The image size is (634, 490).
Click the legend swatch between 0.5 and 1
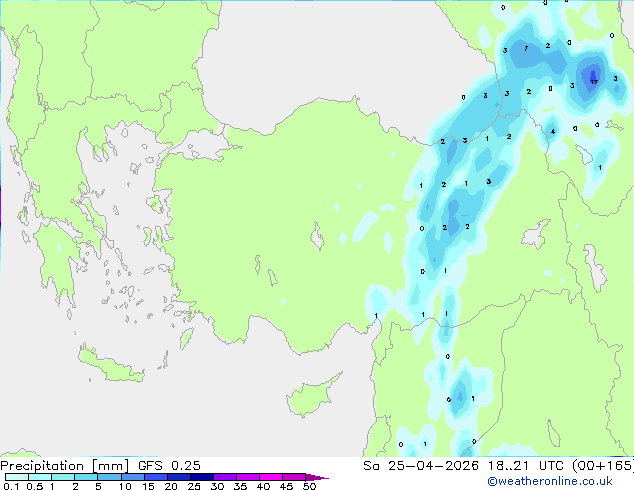point(40,477)
